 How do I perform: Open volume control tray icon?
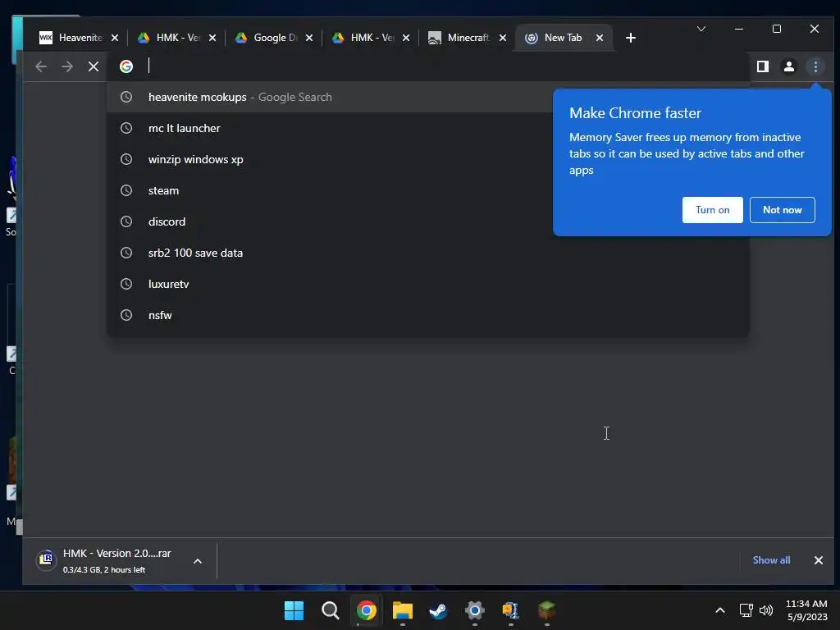766,610
